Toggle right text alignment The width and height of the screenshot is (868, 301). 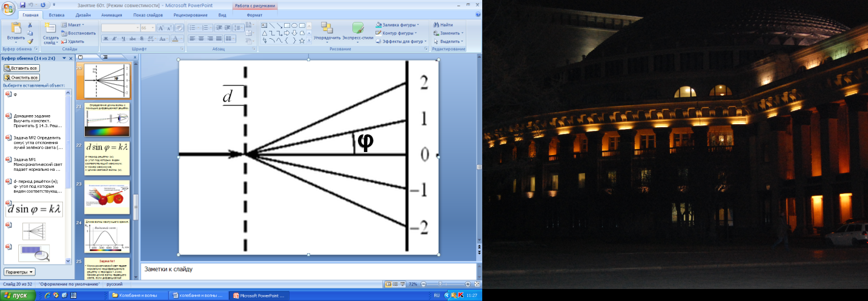coord(210,39)
